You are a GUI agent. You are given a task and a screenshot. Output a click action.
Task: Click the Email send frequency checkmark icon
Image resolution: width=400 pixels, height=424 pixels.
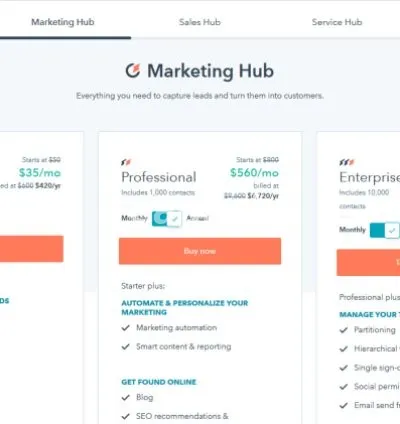coord(344,405)
